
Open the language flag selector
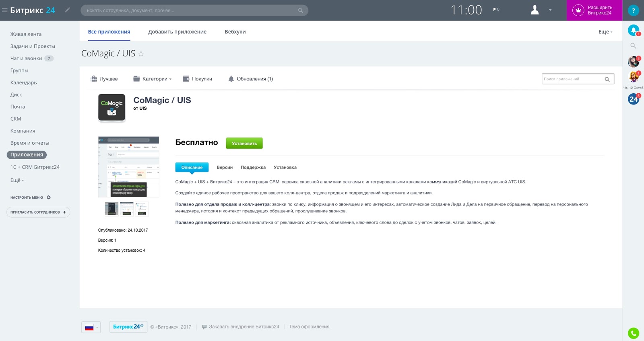(91, 327)
